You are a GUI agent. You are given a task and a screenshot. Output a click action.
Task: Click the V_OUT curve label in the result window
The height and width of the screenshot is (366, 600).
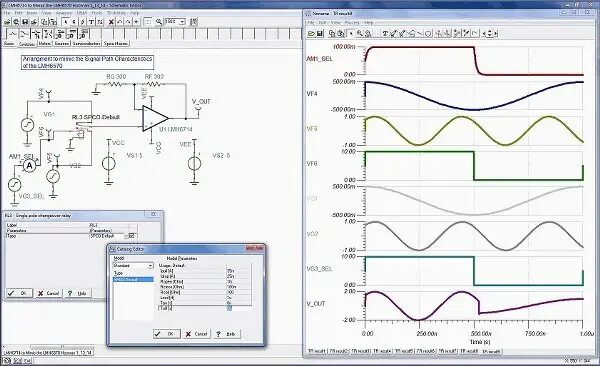coord(316,304)
